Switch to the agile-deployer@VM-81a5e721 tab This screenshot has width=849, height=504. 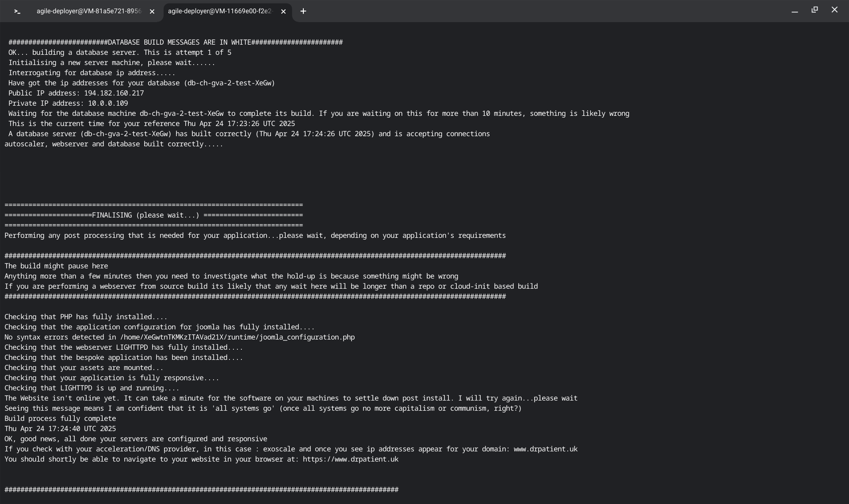[88, 11]
